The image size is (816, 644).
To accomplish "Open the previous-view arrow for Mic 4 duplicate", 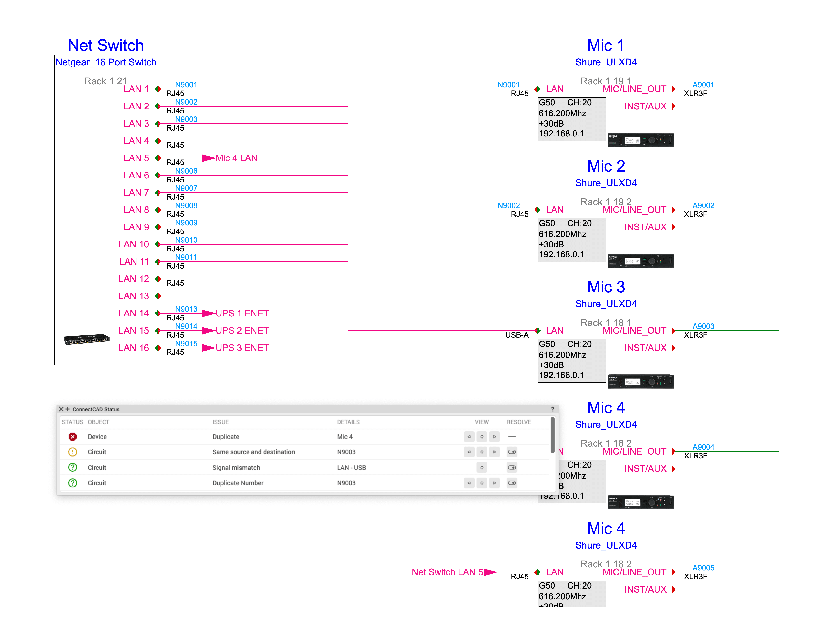I will [469, 437].
